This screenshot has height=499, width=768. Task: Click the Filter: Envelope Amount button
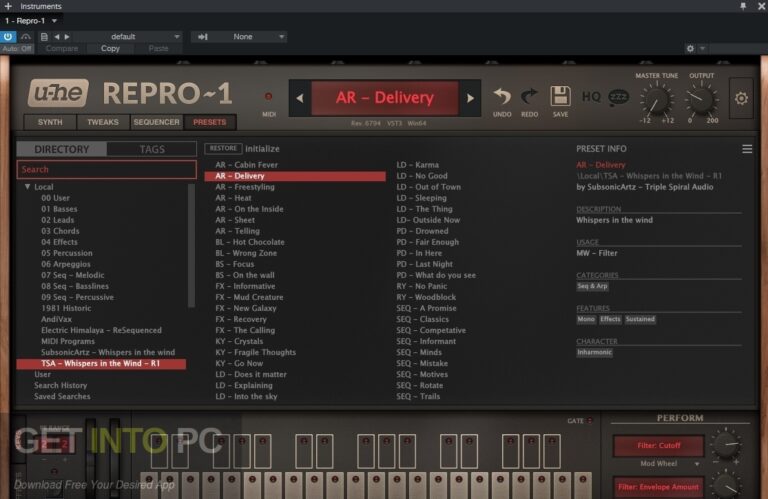coord(658,487)
